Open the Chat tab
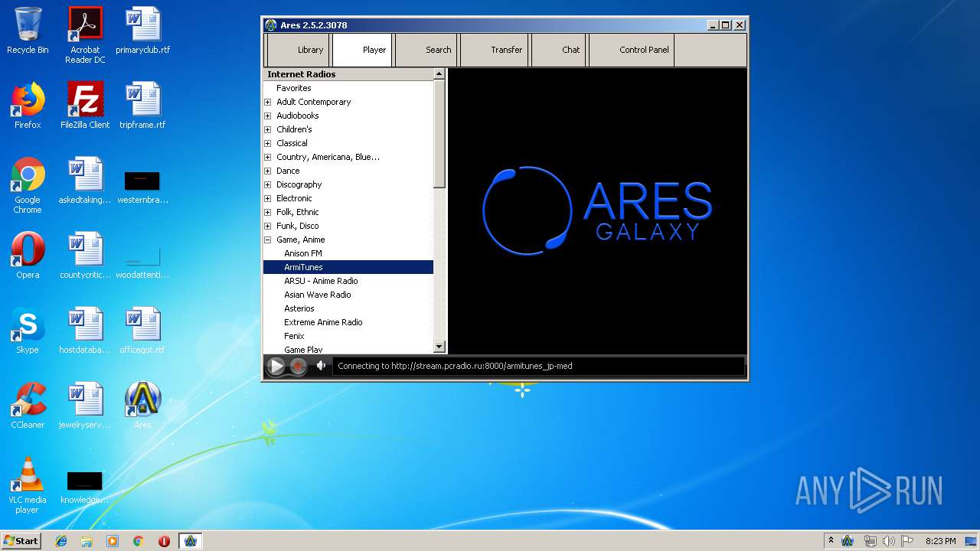980x551 pixels. (558, 50)
